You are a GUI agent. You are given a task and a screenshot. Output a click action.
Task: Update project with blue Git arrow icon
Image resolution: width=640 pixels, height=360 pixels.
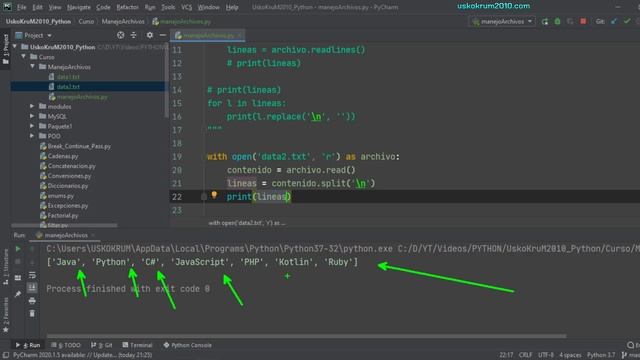coord(614,21)
